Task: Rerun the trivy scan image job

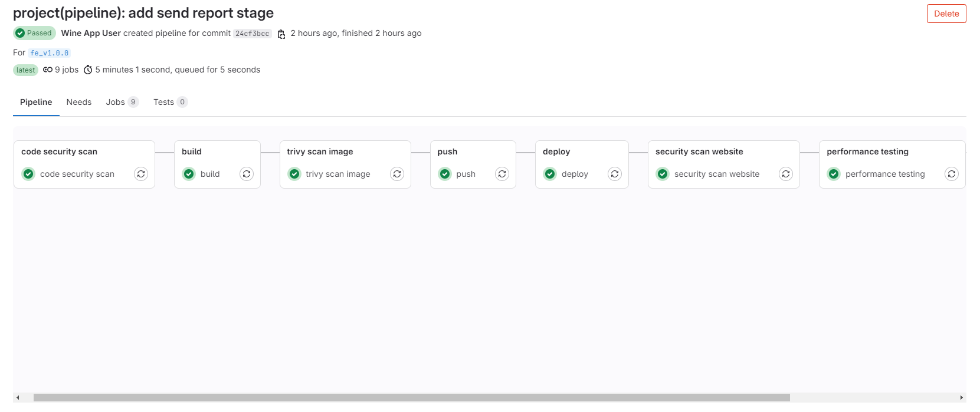Action: click(x=397, y=174)
